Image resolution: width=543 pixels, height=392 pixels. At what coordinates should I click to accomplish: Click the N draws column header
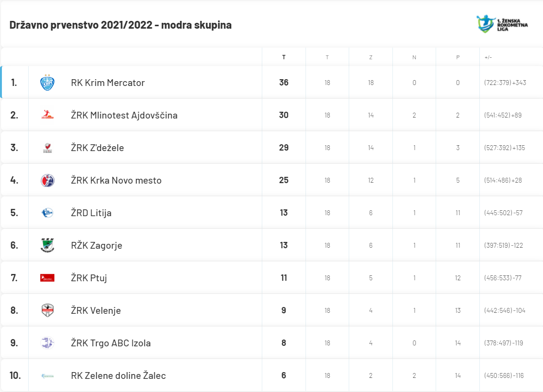[414, 57]
